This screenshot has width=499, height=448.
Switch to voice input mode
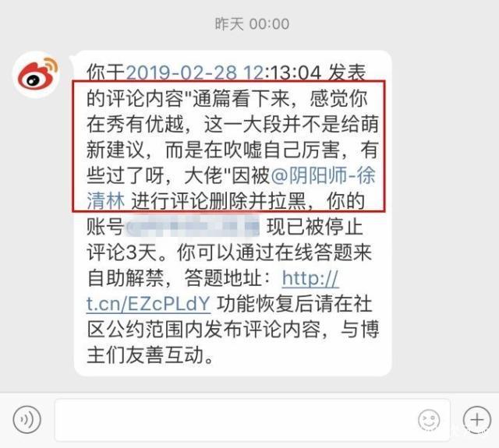27,419
